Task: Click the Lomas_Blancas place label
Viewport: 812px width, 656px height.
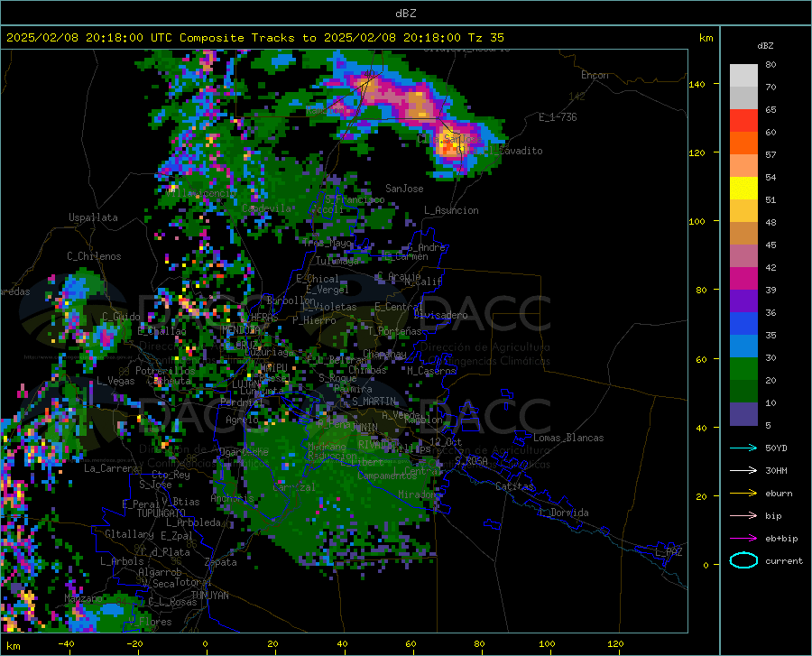Action: pos(568,438)
